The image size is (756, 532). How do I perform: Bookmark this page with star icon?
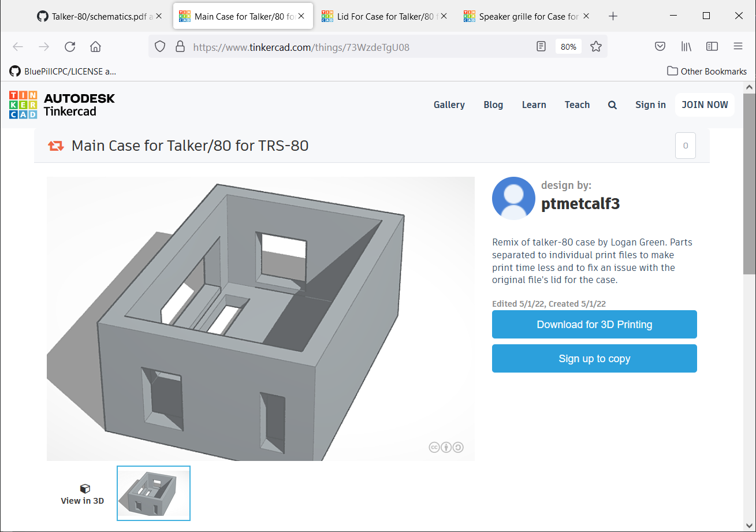pyautogui.click(x=596, y=47)
